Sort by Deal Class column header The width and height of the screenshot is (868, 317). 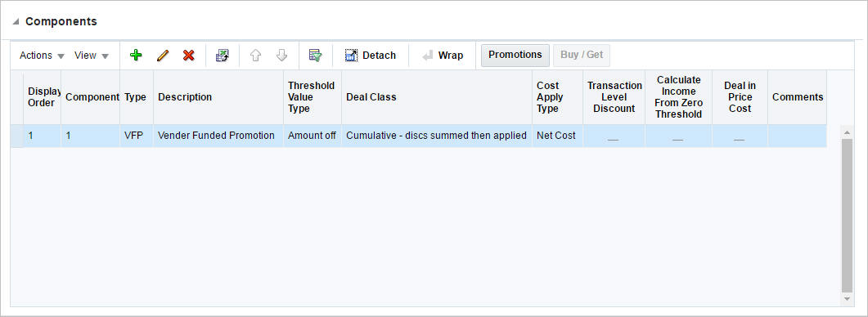click(x=371, y=97)
